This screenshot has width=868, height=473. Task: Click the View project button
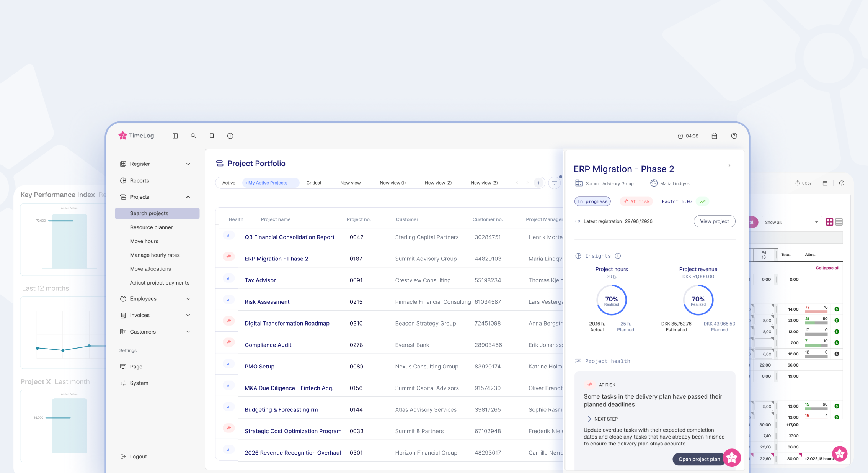click(x=715, y=221)
